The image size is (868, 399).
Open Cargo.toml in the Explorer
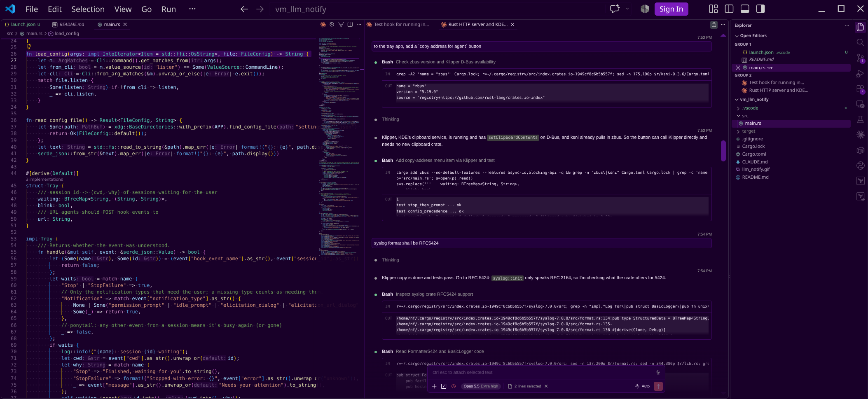pos(753,154)
